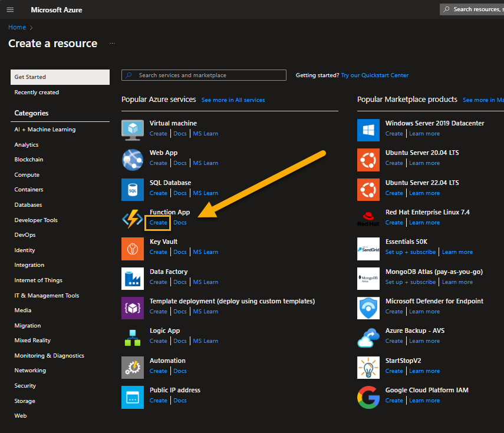Click the Web App service icon
Image resolution: width=504 pixels, height=433 pixels.
tap(133, 160)
